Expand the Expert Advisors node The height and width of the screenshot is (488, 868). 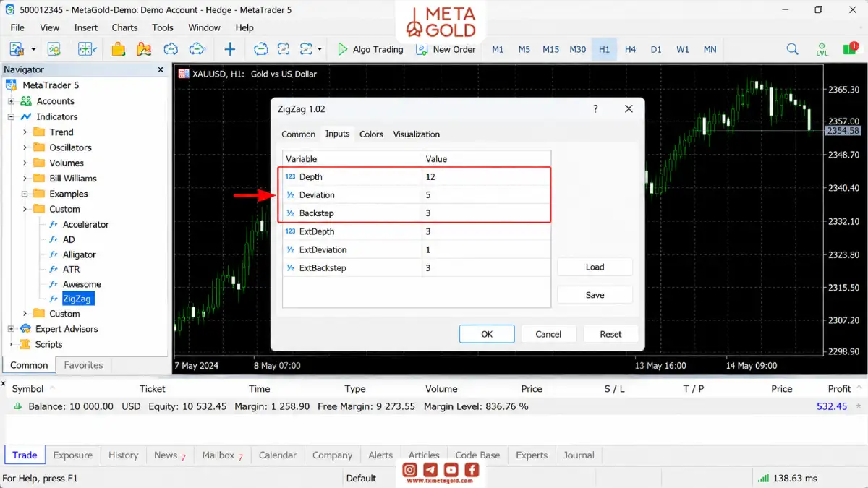[x=11, y=329]
